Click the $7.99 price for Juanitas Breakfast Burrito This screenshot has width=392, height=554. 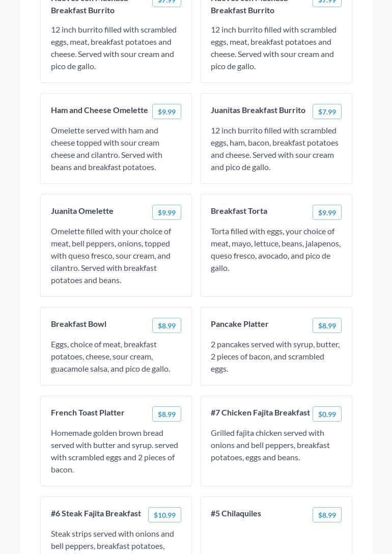(327, 112)
